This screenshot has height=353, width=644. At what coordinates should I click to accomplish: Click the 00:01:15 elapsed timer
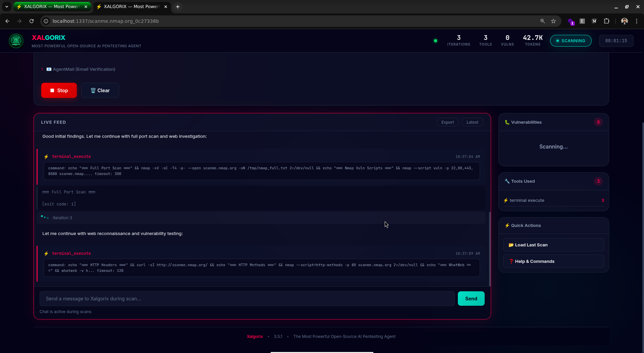[616, 41]
